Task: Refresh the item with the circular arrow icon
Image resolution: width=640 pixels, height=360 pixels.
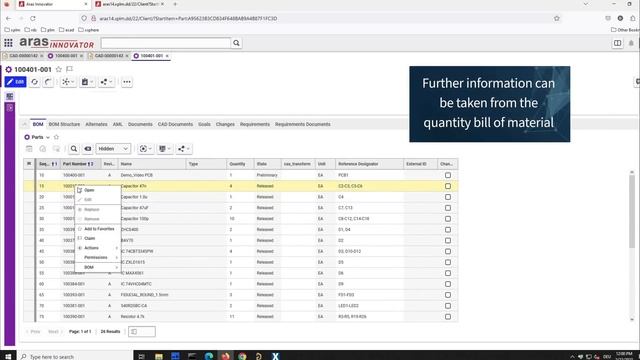Action: pyautogui.click(x=35, y=82)
